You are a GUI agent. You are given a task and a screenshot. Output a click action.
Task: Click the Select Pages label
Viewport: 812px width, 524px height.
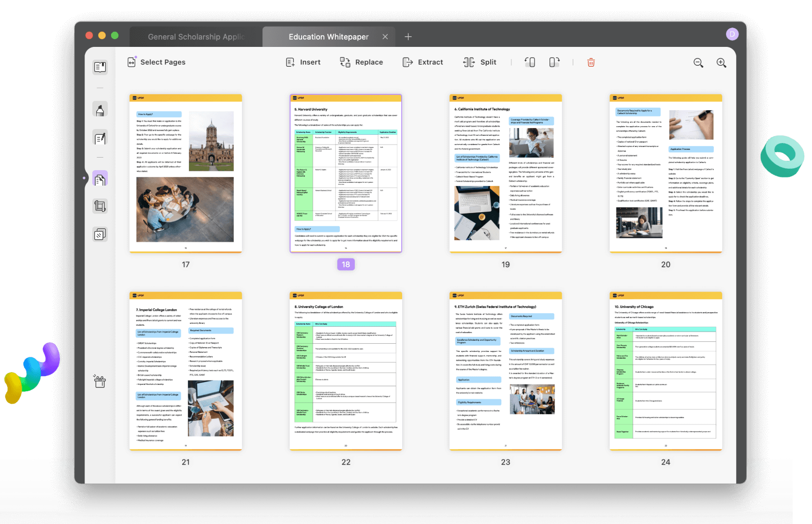coord(163,62)
